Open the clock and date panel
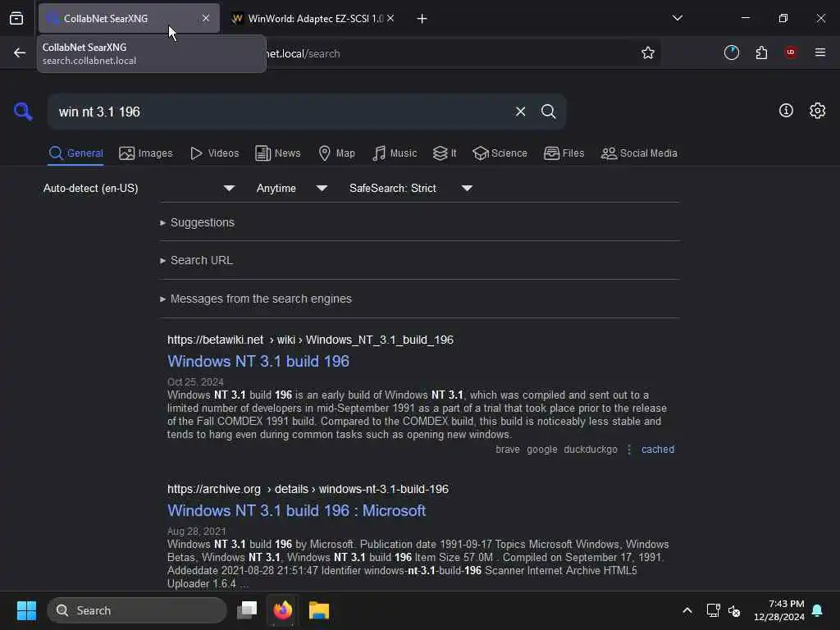The width and height of the screenshot is (840, 630). [779, 610]
